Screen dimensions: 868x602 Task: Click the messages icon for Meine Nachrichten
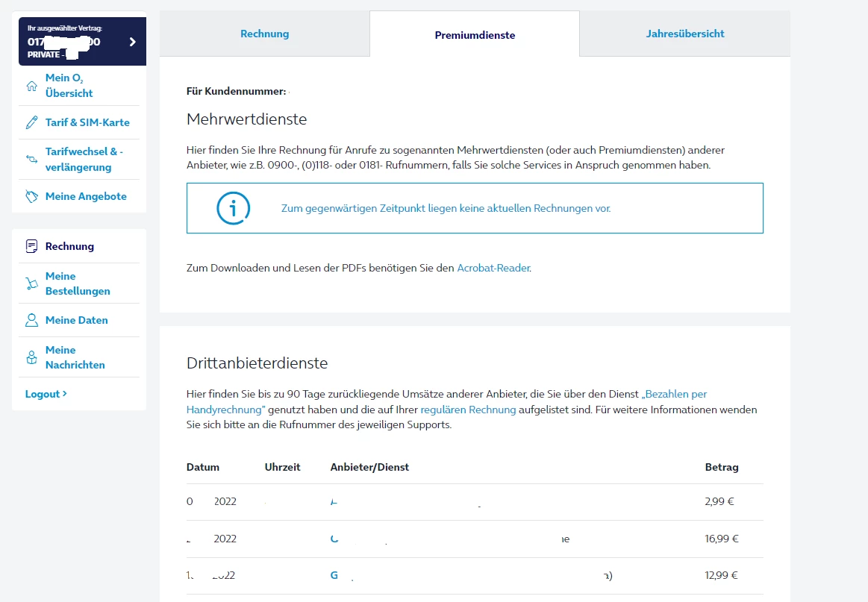click(x=31, y=357)
